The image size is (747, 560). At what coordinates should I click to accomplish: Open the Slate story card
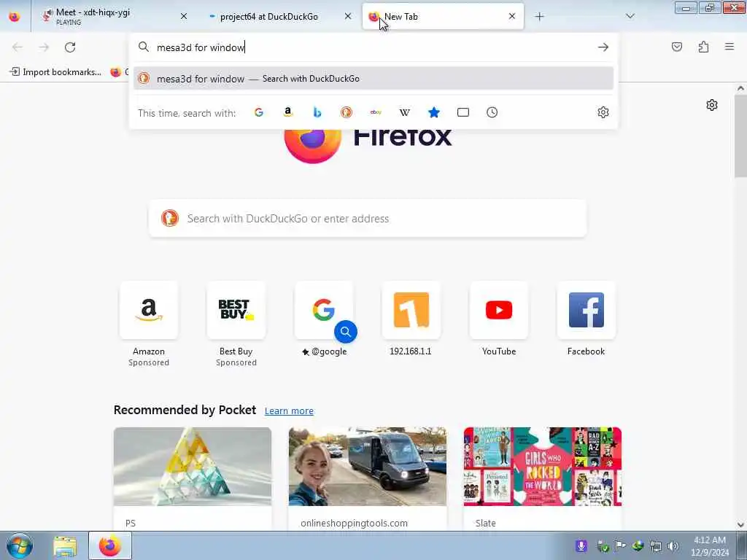tap(543, 478)
